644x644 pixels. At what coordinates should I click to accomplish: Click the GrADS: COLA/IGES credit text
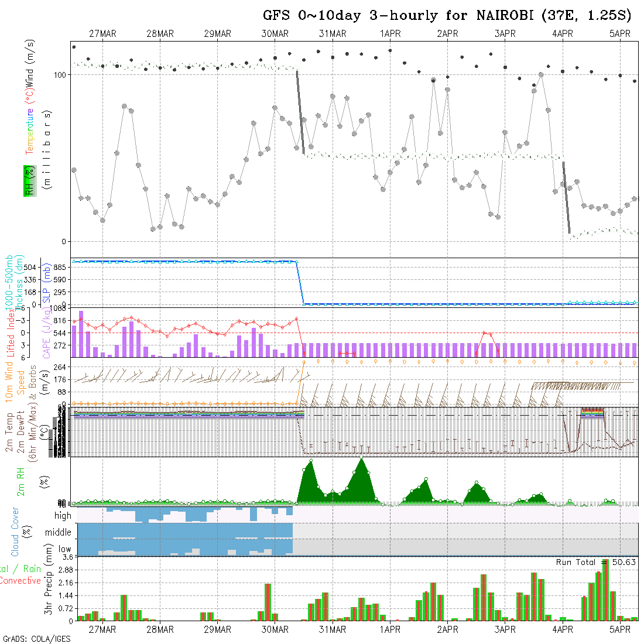[36, 639]
